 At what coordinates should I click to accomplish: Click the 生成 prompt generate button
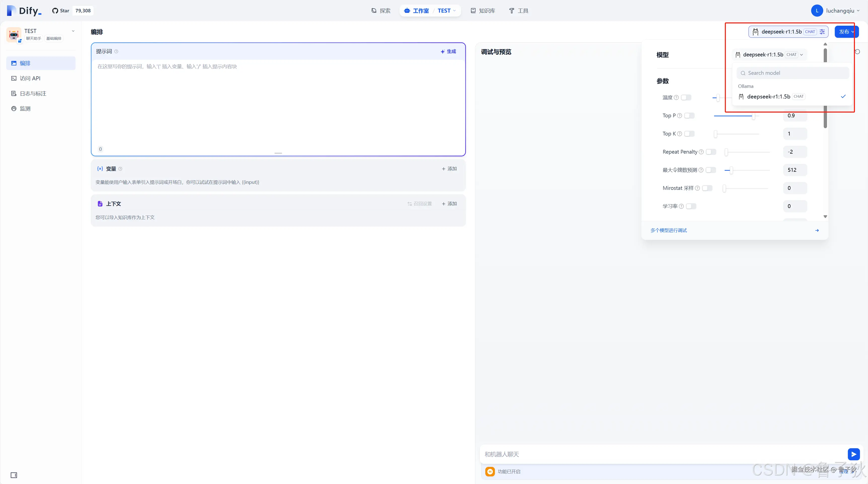448,52
